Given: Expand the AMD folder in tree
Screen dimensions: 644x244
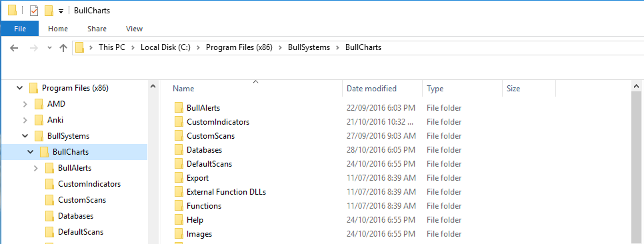Looking at the screenshot, I should pyautogui.click(x=25, y=105).
